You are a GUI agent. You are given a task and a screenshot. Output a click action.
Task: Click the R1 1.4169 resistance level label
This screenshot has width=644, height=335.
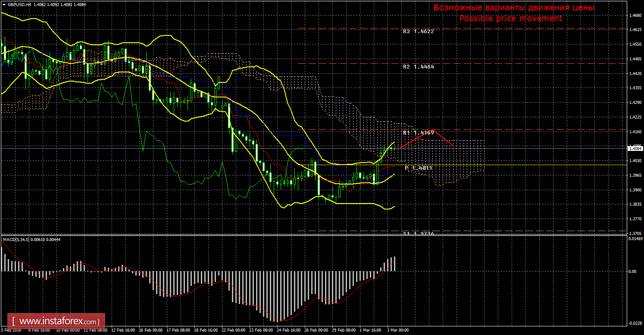tap(419, 133)
